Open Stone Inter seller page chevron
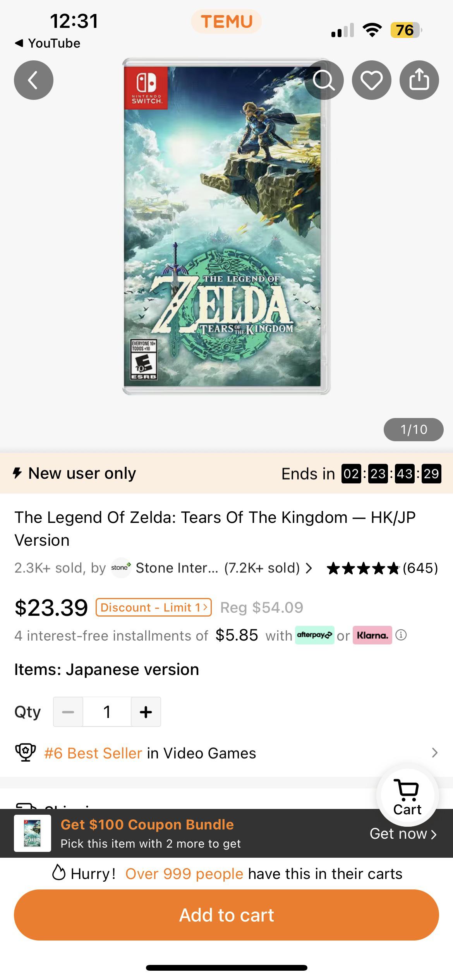 [x=309, y=568]
